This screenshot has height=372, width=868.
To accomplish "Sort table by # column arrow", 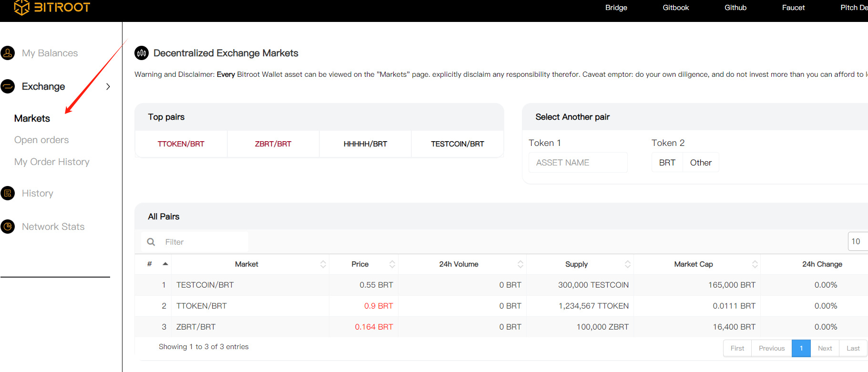I will pyautogui.click(x=165, y=264).
